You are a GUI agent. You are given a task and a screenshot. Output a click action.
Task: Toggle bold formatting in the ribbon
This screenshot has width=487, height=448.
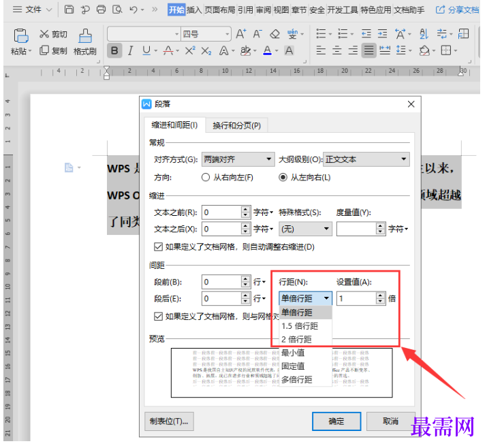tap(114, 50)
